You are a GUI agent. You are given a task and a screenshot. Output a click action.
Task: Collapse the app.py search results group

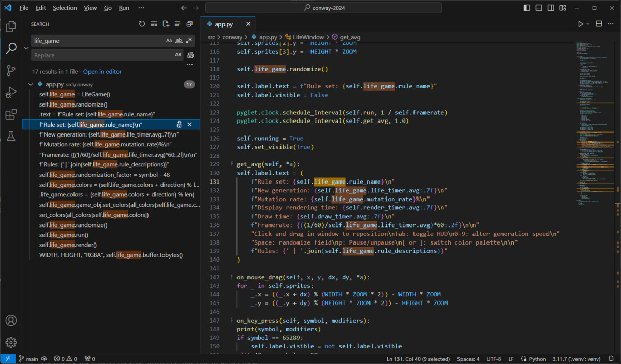pyautogui.click(x=31, y=84)
